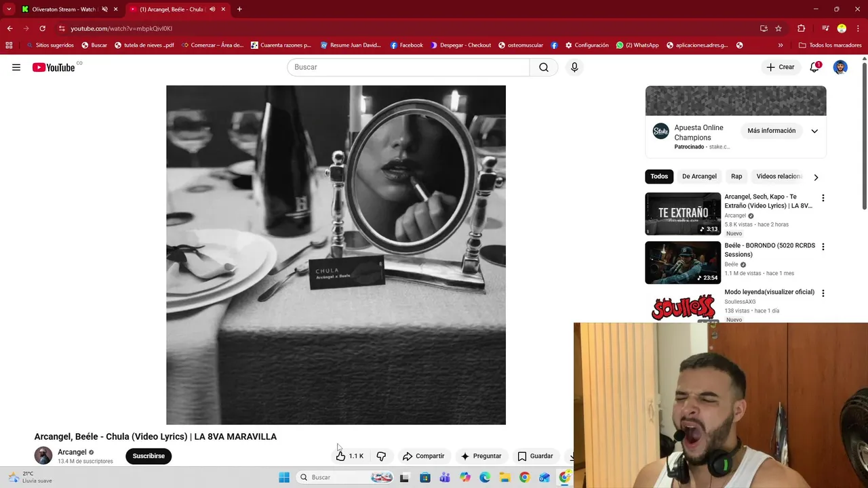This screenshot has height=488, width=868.
Task: Show hidden bookmarks with double chevron
Action: pos(781,45)
